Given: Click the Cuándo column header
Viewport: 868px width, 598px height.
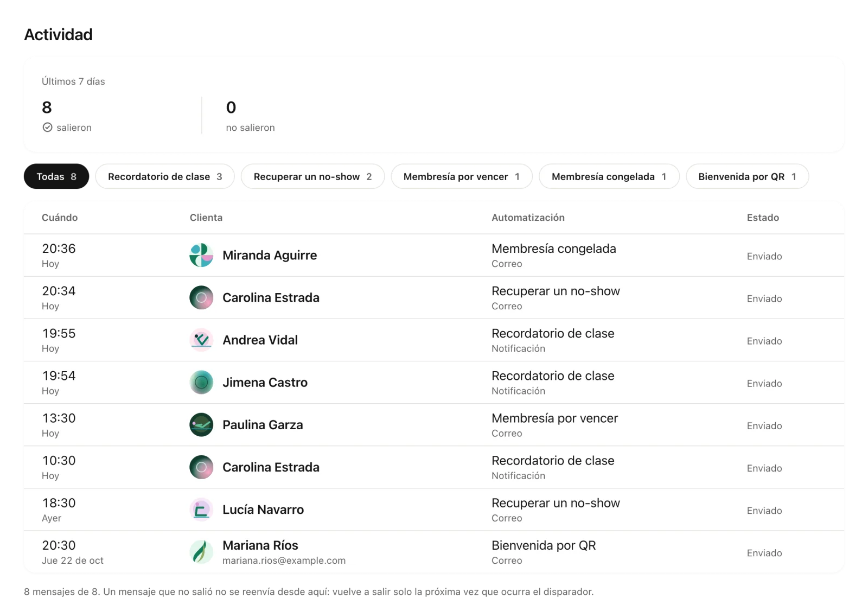Looking at the screenshot, I should coord(60,218).
